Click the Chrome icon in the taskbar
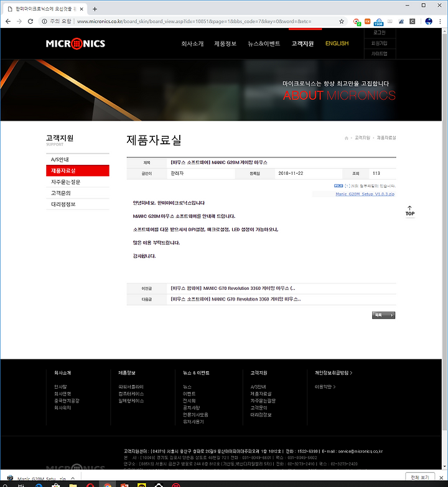Screen dimensions: 448x487 pyautogui.click(x=108, y=485)
